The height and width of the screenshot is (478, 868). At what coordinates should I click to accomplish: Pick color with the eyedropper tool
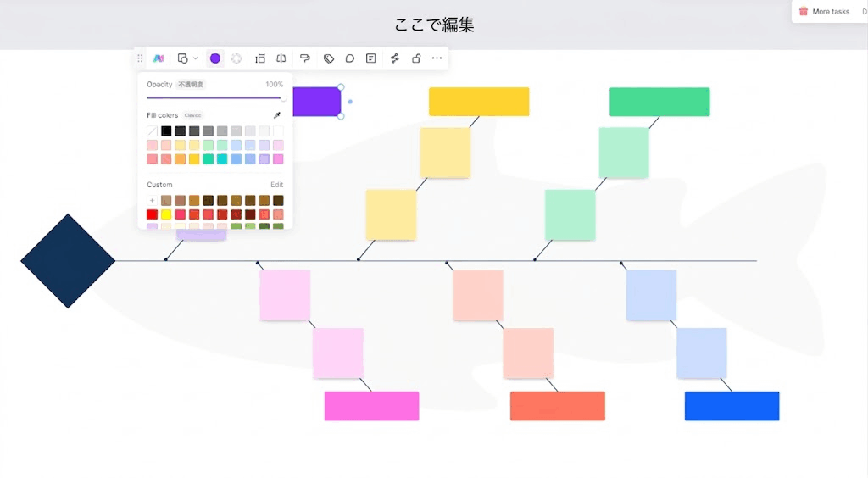click(277, 115)
